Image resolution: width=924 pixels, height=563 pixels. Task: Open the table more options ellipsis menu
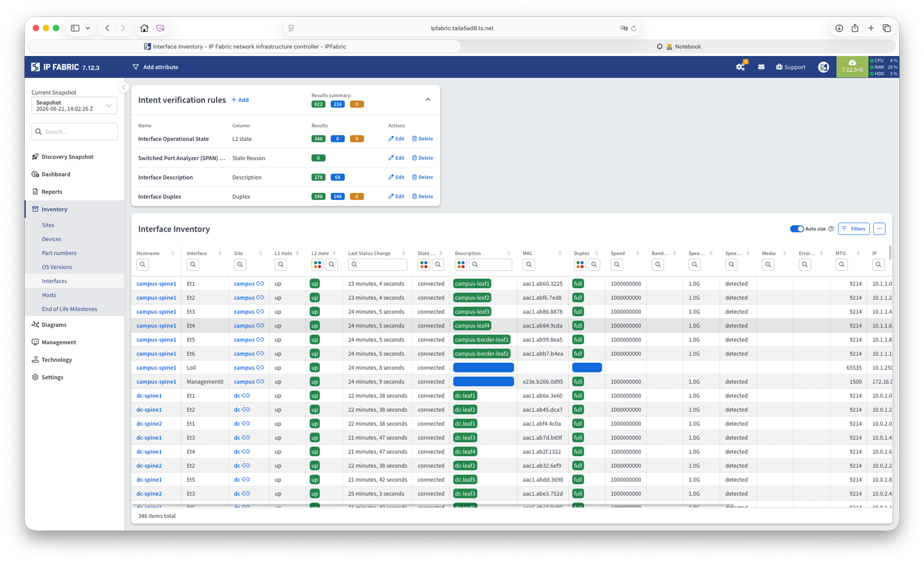pos(879,229)
